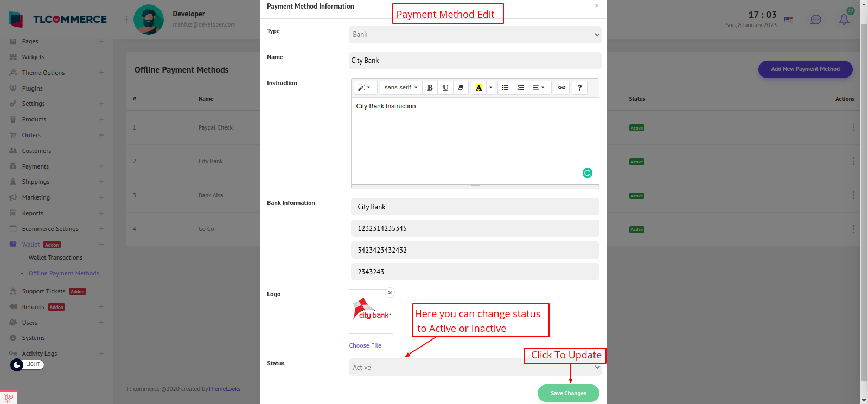This screenshot has height=404, width=868.
Task: Click the Save Changes button
Action: 568,393
